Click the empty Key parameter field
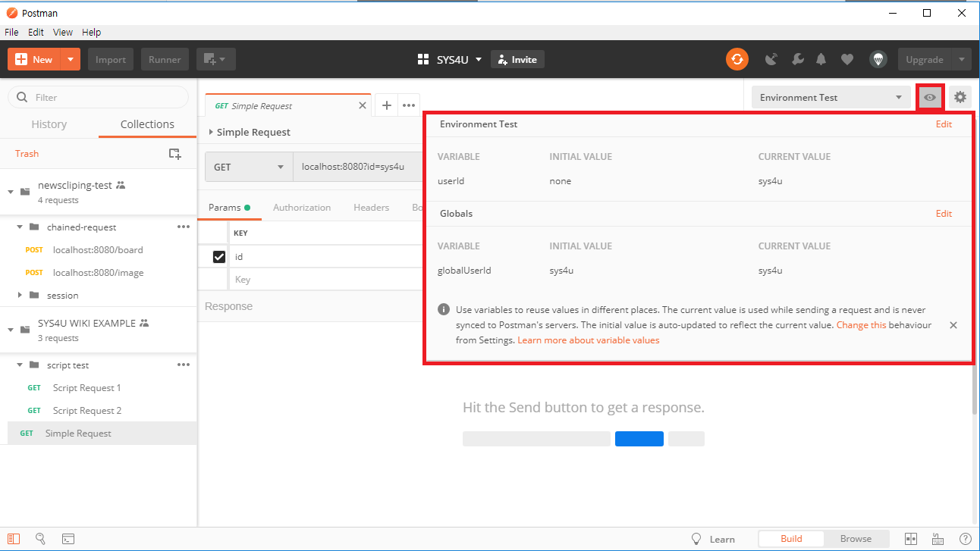 click(326, 280)
